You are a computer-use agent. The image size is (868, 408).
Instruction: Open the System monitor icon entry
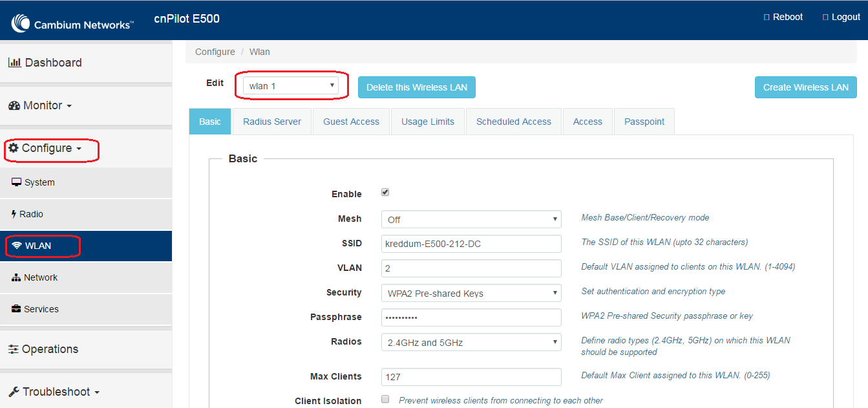tap(17, 182)
